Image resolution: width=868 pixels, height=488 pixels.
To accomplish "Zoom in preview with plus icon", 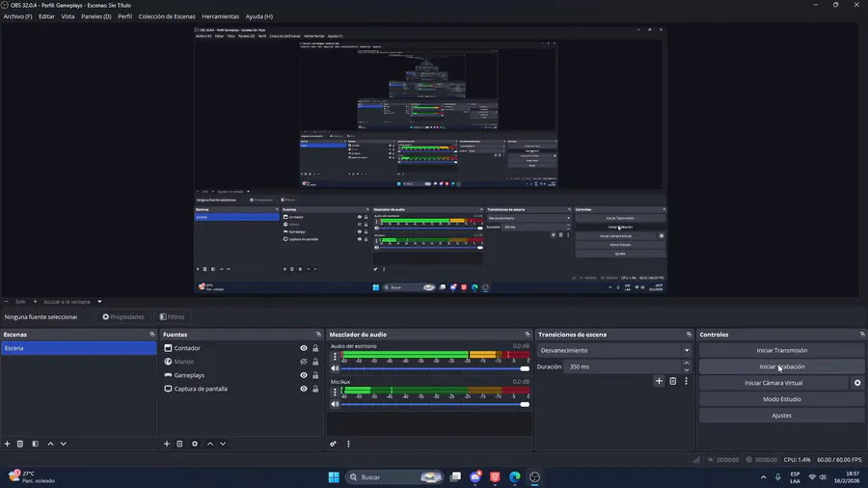I will [35, 302].
